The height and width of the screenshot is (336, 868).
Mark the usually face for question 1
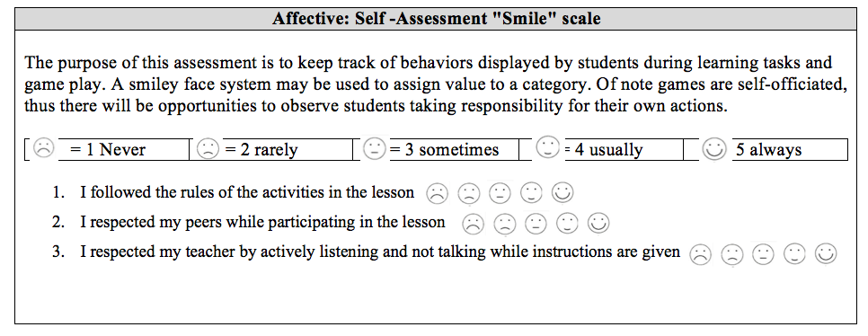pyautogui.click(x=531, y=193)
